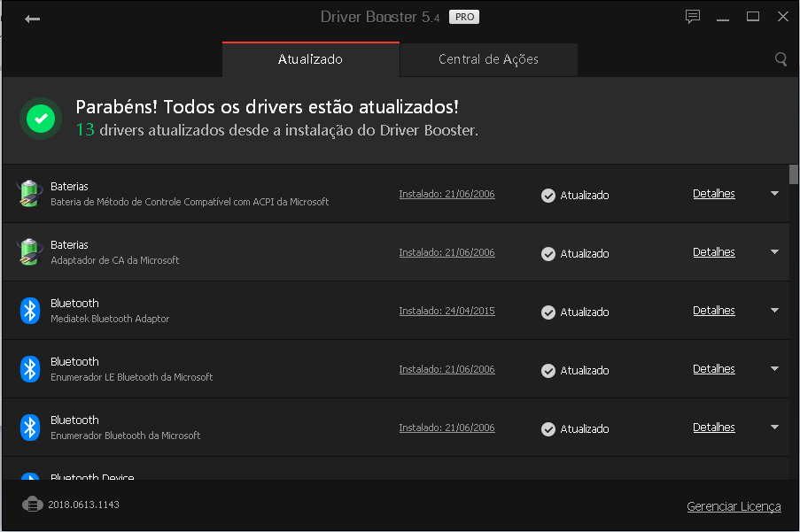Click the Bluetooth icon for Enumerador LE Bluetooth
This screenshot has height=532, width=800.
click(x=30, y=369)
